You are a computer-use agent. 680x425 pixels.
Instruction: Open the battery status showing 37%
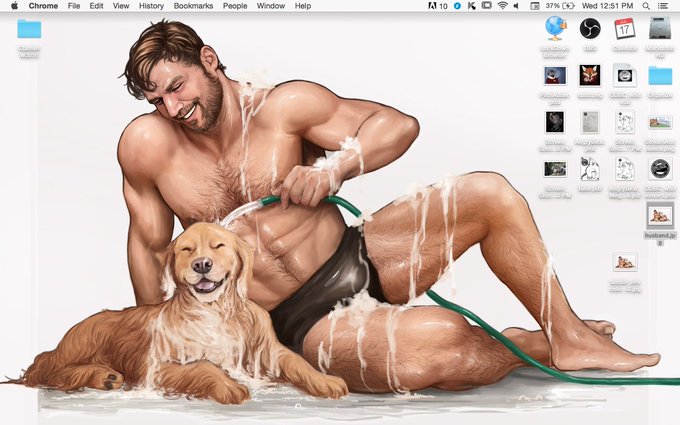[560, 6]
